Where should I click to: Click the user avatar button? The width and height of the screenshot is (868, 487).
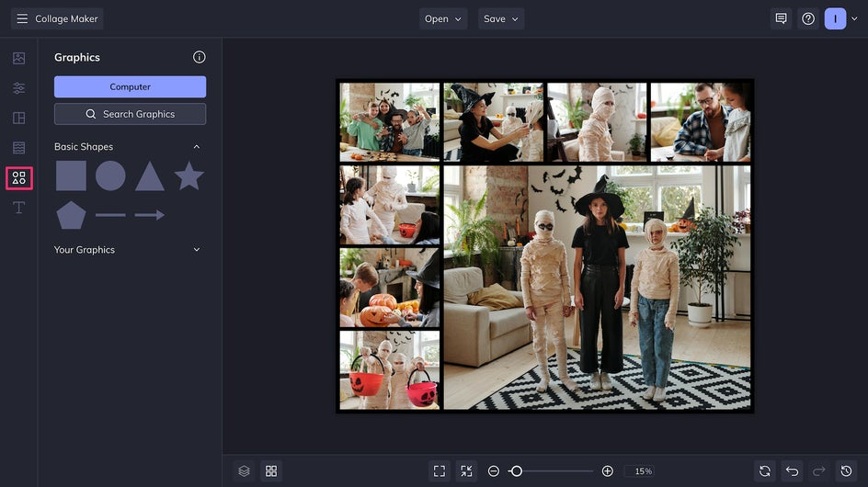(835, 18)
